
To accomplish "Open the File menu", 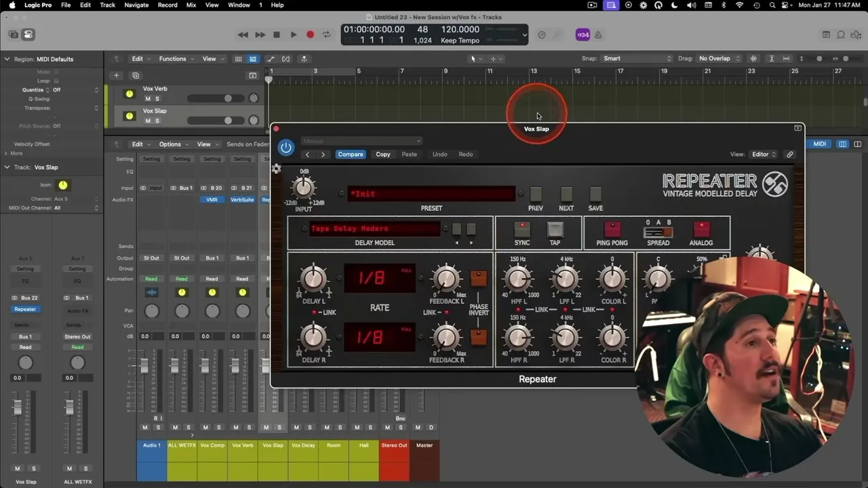I will pos(66,5).
